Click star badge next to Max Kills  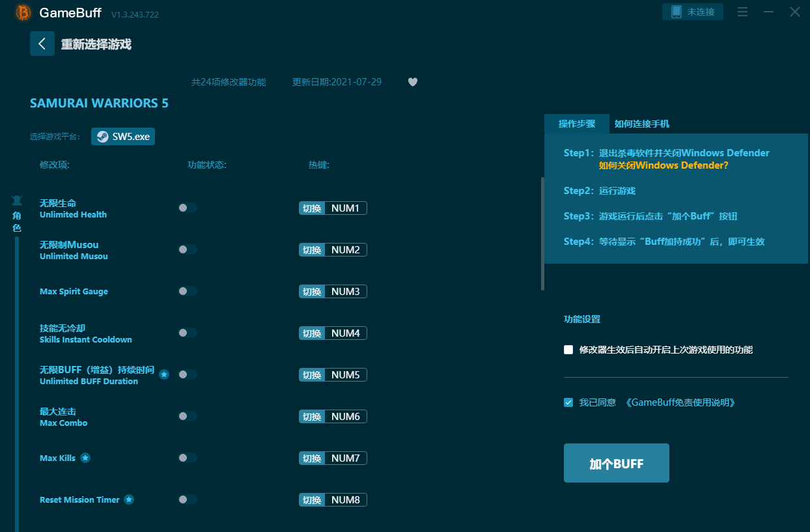pos(85,458)
